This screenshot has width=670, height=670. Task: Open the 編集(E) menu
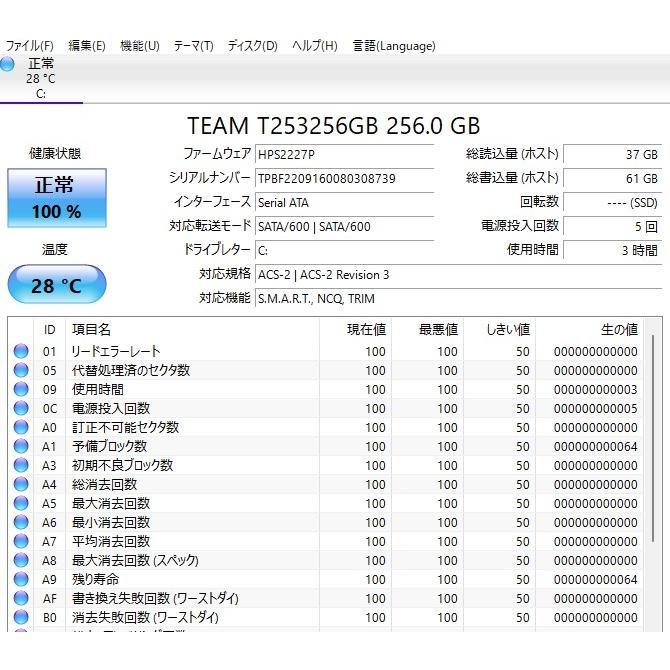click(x=87, y=45)
